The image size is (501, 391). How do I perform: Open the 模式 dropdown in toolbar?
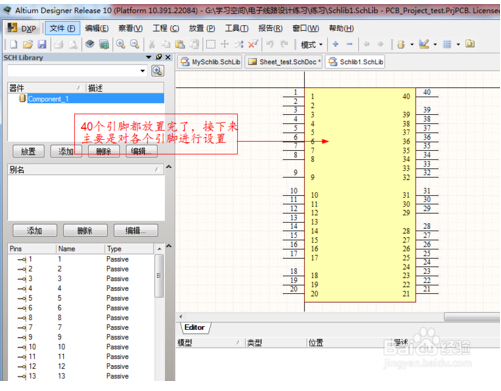(312, 44)
